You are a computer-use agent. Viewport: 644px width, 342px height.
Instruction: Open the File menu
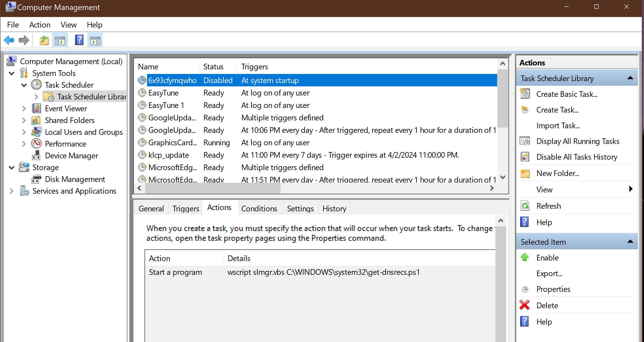pyautogui.click(x=13, y=25)
